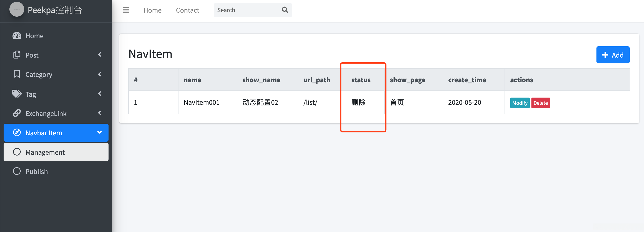Focus the Search input field
Image resolution: width=644 pixels, height=232 pixels.
(x=248, y=10)
